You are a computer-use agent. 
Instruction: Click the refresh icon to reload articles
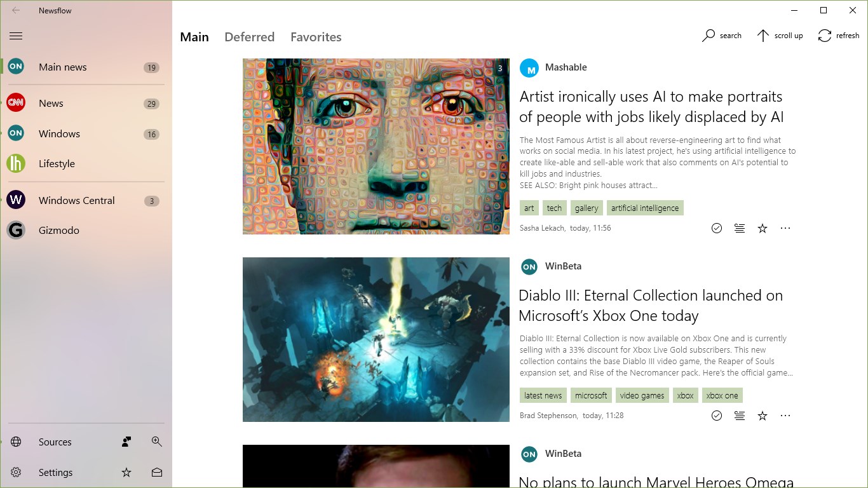tap(837, 36)
